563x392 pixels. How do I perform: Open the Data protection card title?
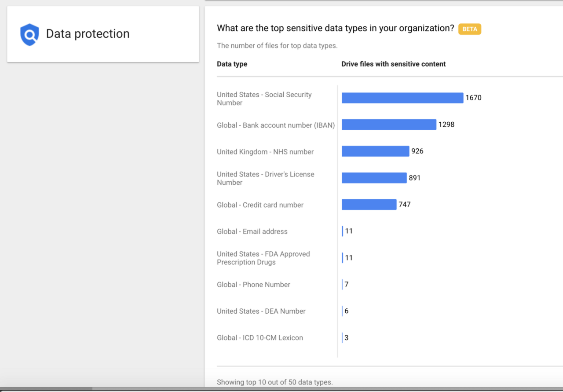coord(88,34)
